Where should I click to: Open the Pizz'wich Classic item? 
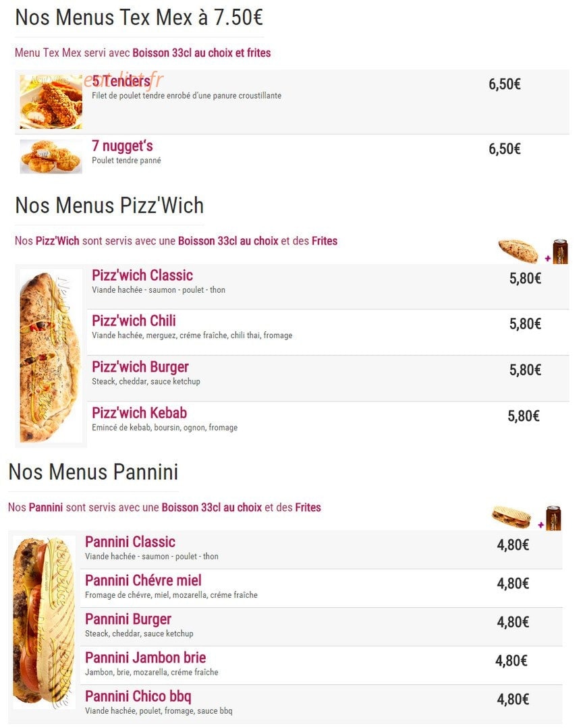(142, 275)
